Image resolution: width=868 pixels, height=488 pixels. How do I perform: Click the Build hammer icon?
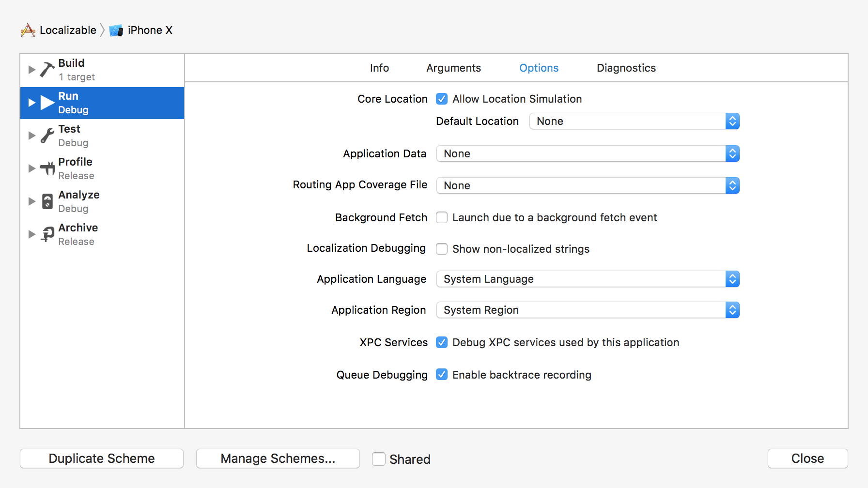point(47,70)
